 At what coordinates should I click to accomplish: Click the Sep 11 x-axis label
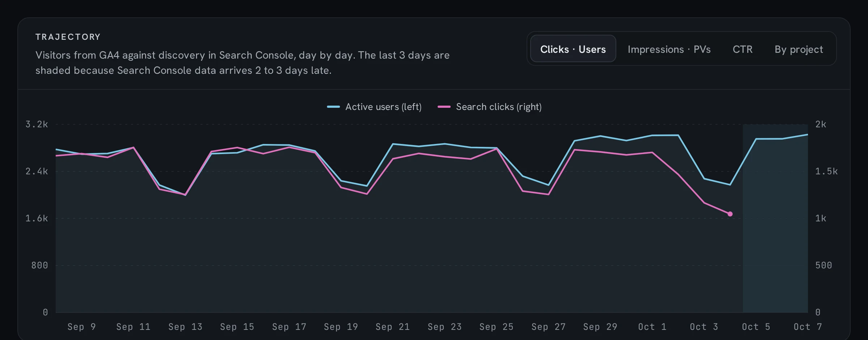coord(133,327)
